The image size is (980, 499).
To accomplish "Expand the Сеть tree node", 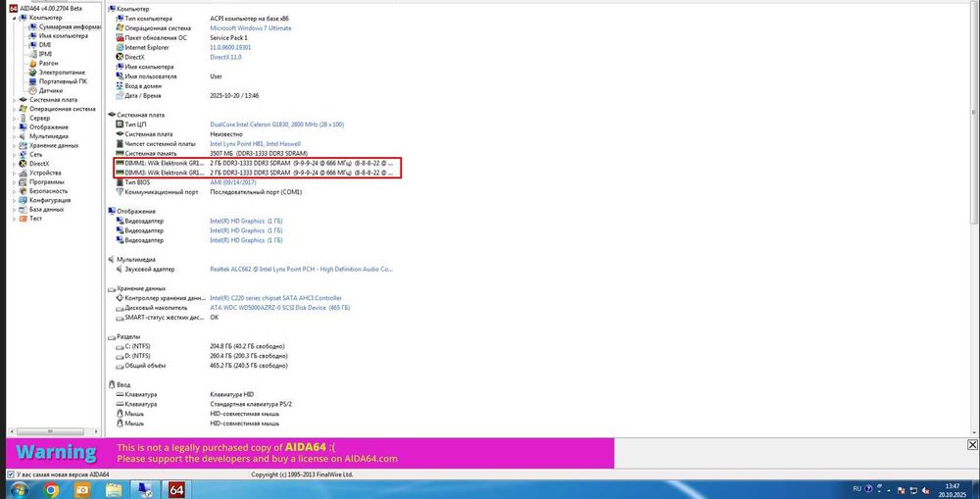I will click(15, 155).
